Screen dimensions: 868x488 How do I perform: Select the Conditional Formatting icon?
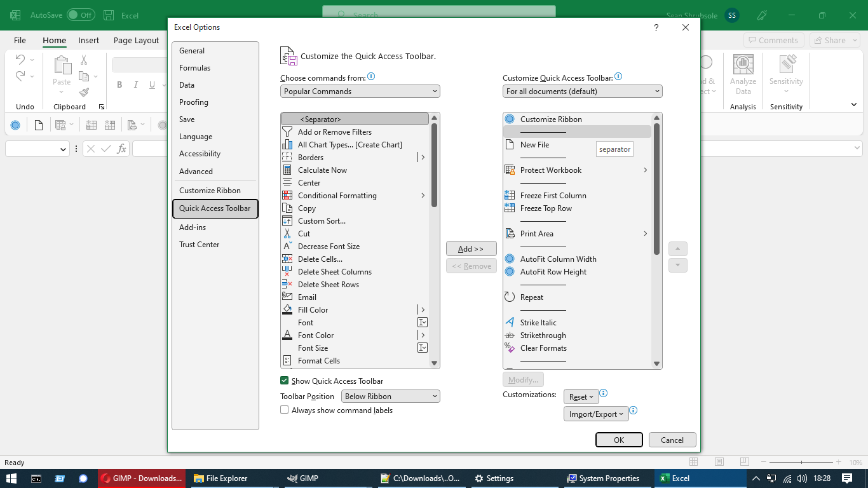[287, 196]
